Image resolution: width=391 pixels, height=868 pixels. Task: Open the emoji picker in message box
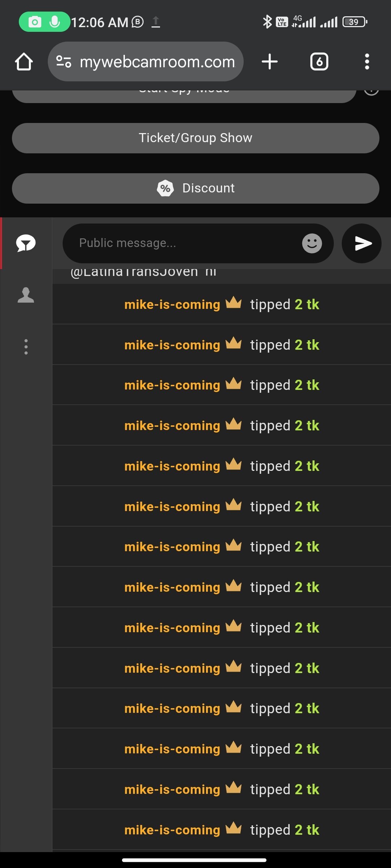312,243
